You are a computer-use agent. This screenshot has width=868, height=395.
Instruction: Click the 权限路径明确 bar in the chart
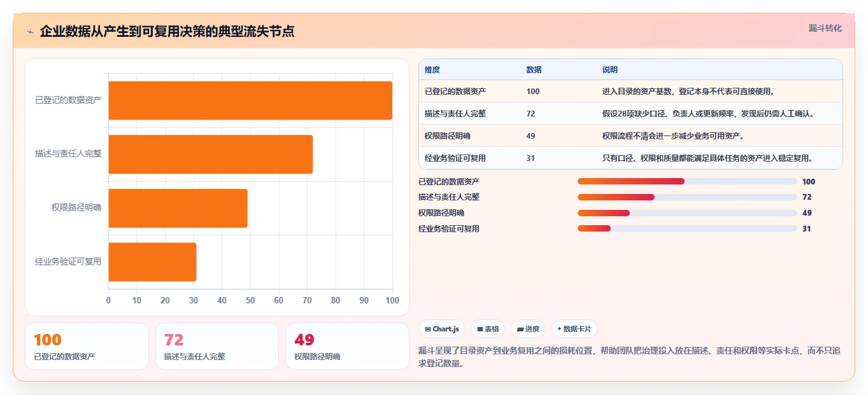tap(178, 208)
